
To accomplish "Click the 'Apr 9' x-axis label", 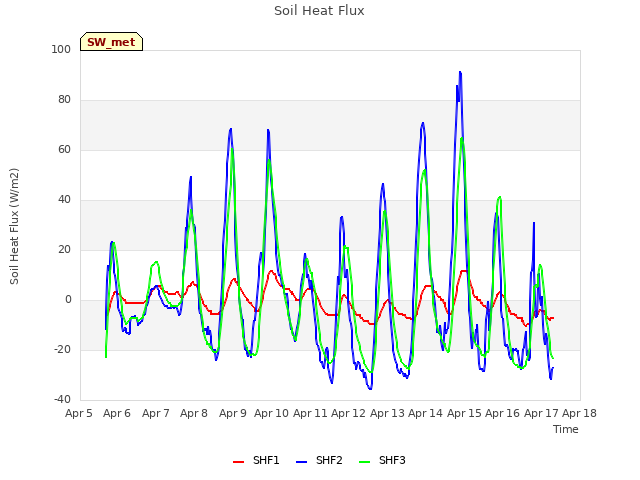I will [233, 413].
